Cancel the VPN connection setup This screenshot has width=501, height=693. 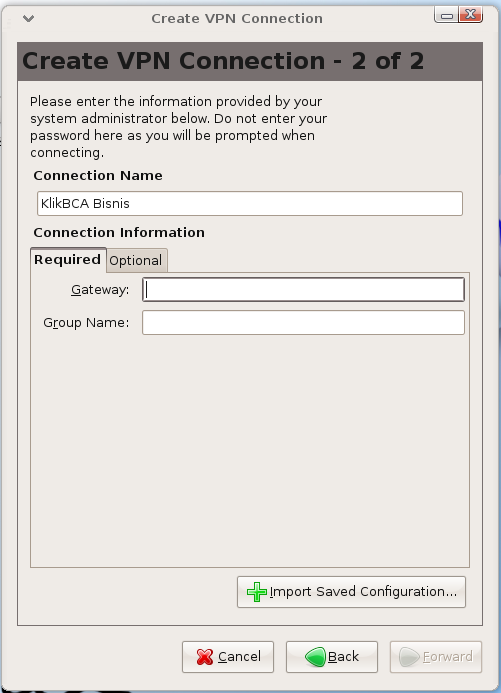228,657
